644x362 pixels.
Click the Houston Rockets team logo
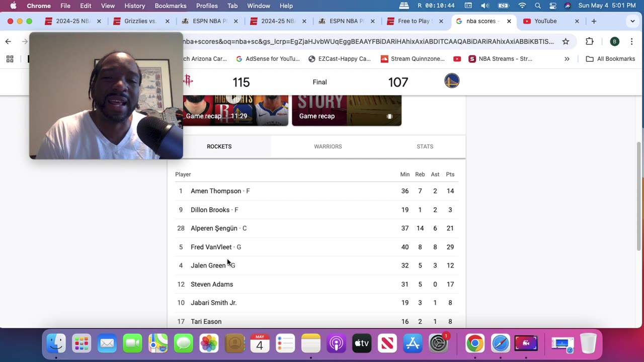188,81
